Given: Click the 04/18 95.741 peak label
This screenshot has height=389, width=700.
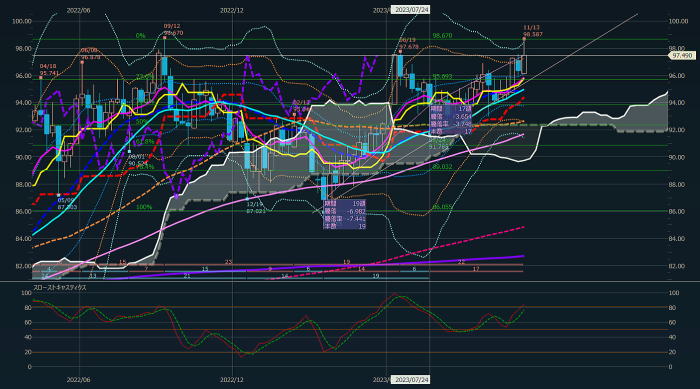Looking at the screenshot, I should point(49,70).
